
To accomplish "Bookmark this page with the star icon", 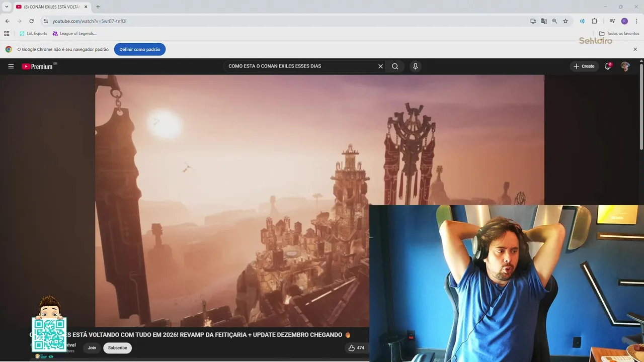I will tap(566, 21).
